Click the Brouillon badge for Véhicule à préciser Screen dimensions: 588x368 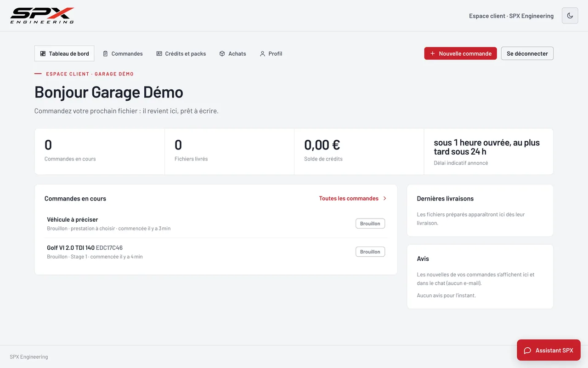point(370,224)
